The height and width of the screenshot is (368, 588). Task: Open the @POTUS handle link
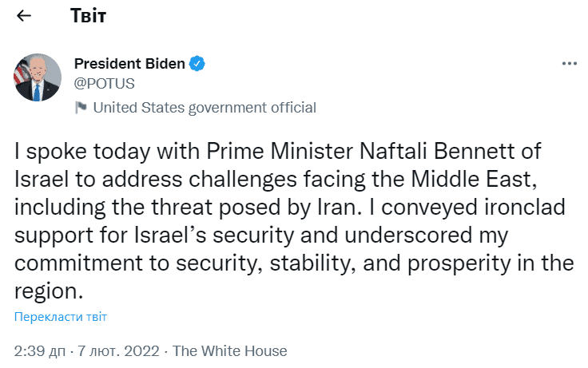point(104,83)
